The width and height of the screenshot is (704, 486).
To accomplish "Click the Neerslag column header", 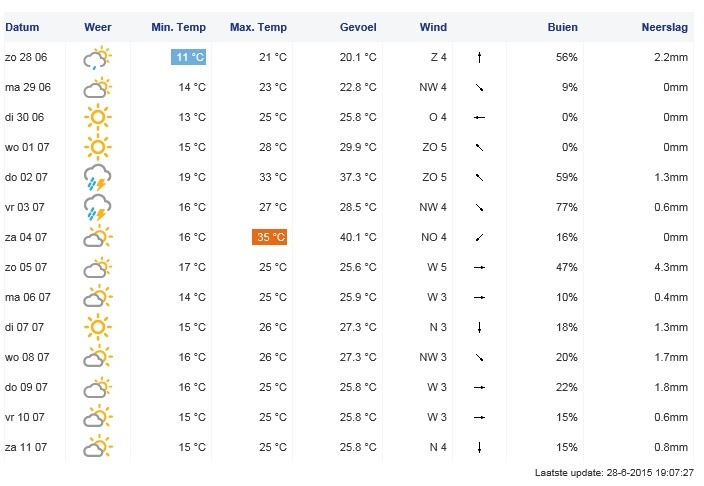I will coord(665,27).
